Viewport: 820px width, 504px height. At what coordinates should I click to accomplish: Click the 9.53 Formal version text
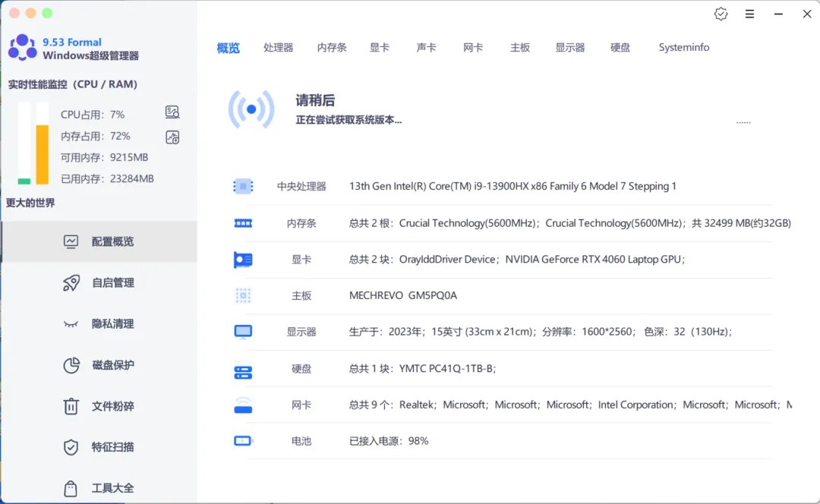(x=72, y=42)
